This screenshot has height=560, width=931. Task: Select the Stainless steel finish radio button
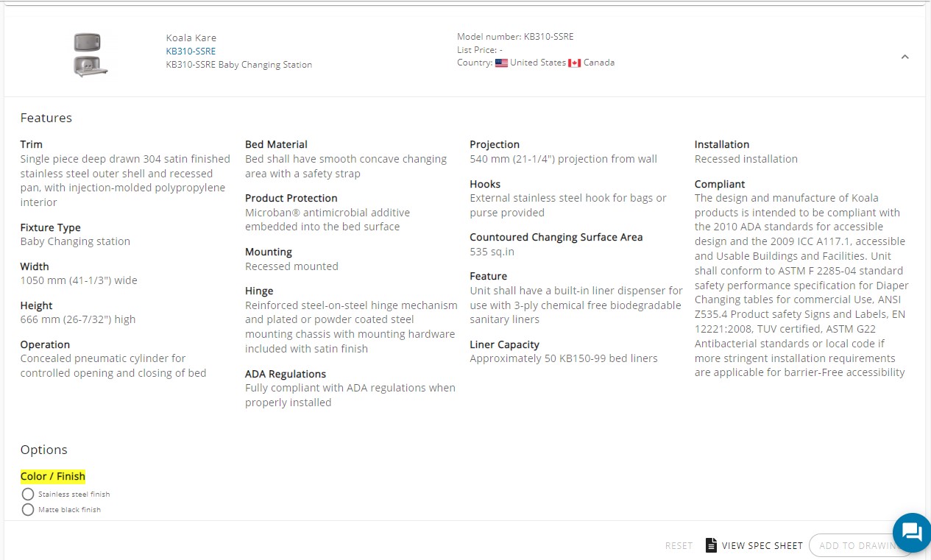(28, 494)
